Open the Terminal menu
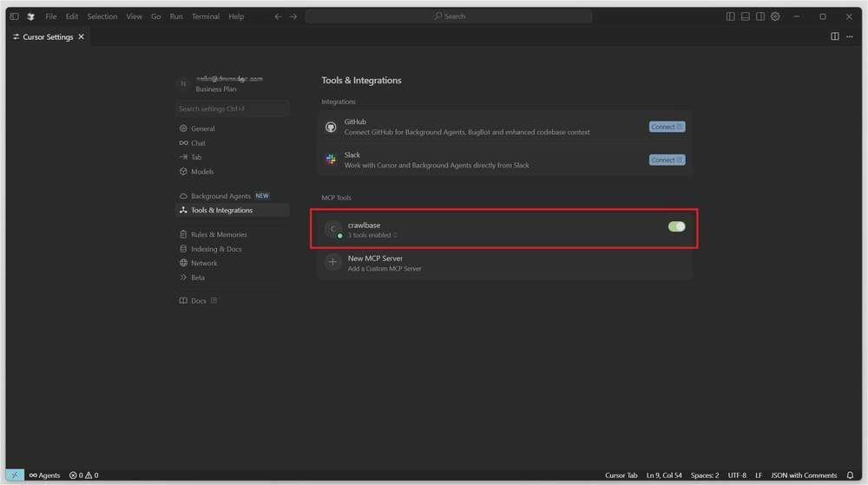868x485 pixels. [206, 16]
